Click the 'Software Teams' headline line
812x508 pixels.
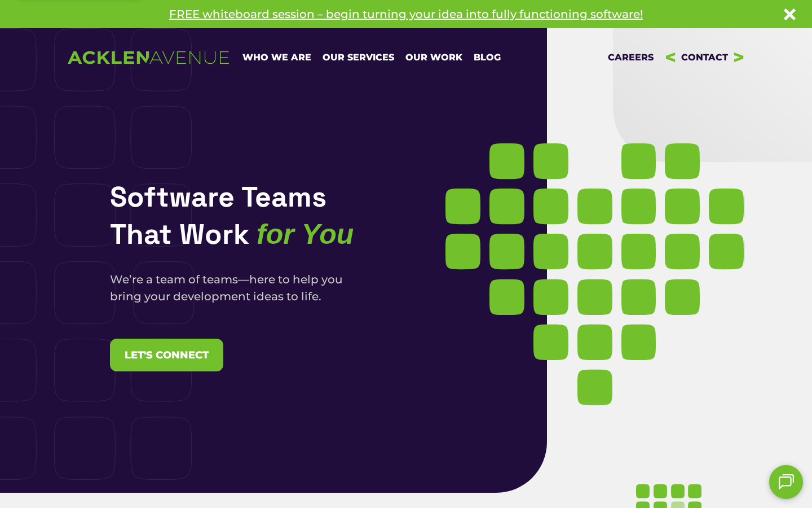tap(218, 197)
